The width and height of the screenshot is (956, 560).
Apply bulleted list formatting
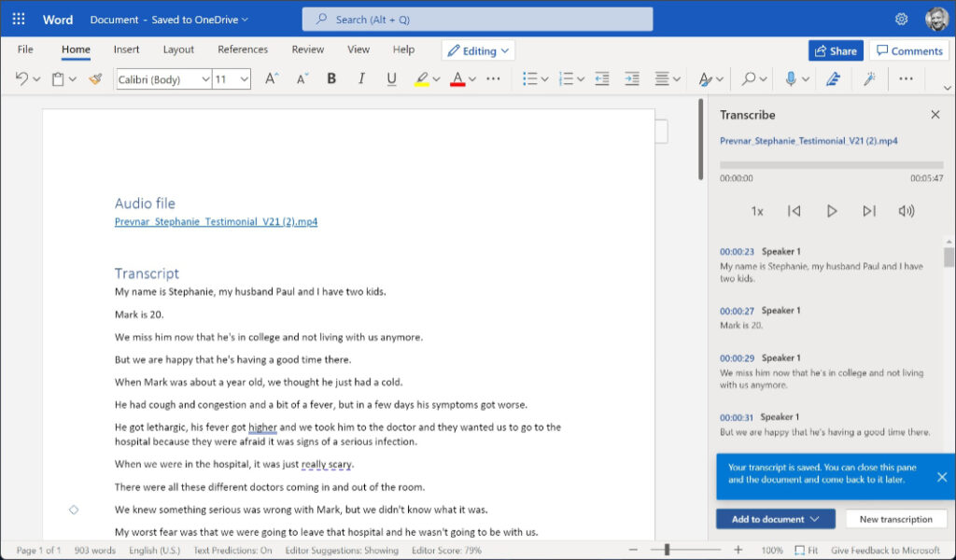tap(528, 78)
